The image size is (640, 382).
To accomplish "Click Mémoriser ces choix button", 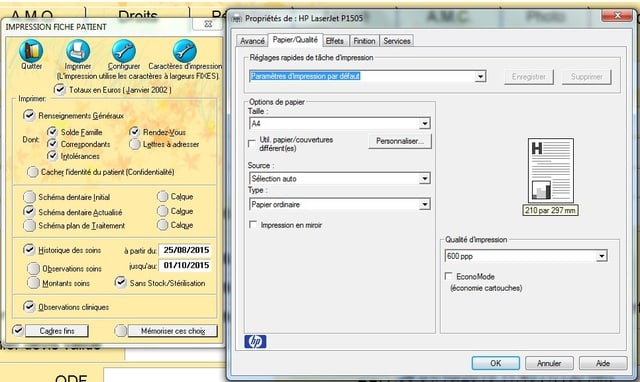I will coord(173,331).
